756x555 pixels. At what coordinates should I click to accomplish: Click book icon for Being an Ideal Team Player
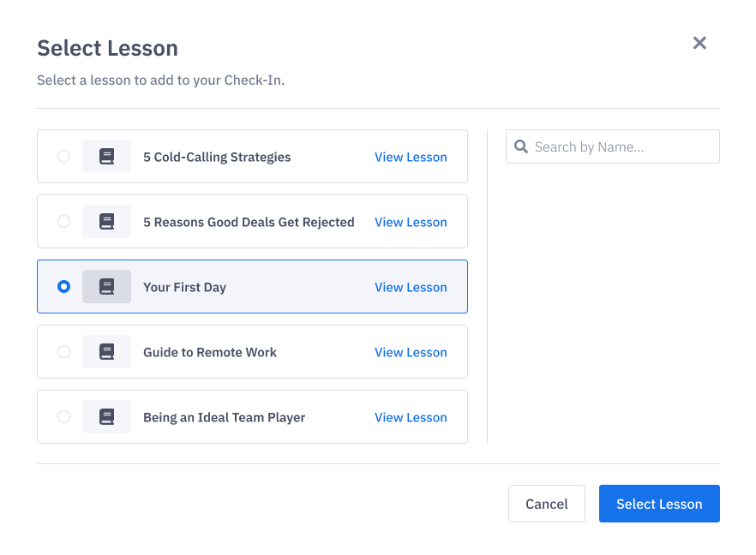pyautogui.click(x=106, y=417)
